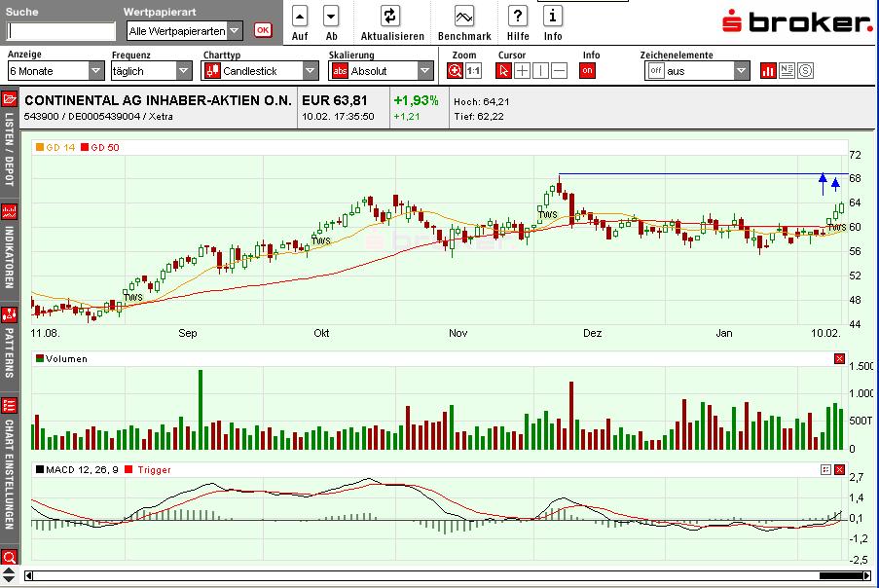This screenshot has height=588, width=879.
Task: Close the Volumen indicator panel
Action: (839, 359)
